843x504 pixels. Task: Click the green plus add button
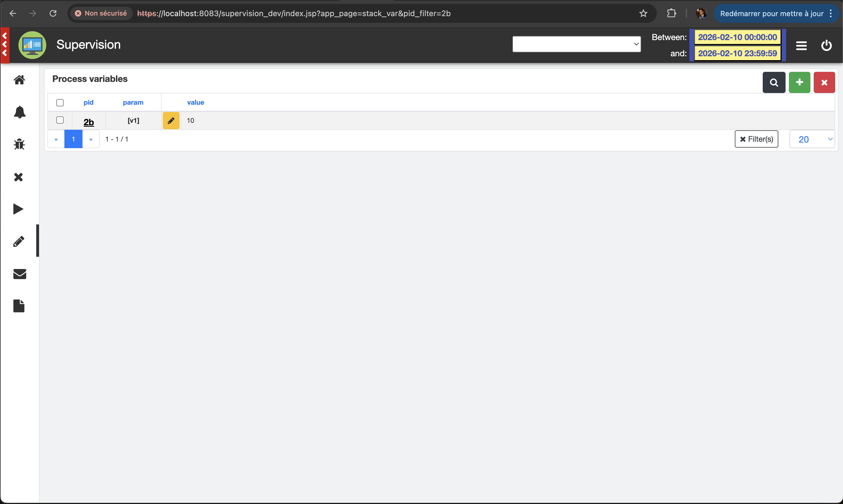(x=799, y=82)
